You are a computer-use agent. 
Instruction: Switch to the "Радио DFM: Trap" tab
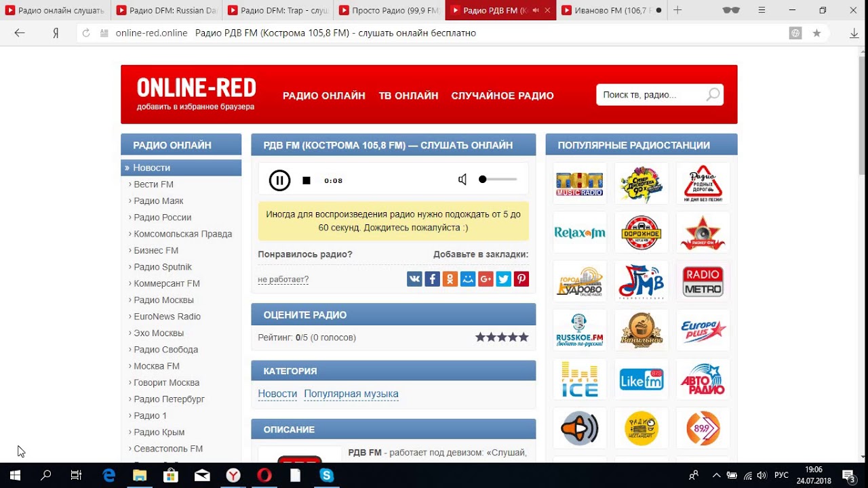pyautogui.click(x=277, y=10)
